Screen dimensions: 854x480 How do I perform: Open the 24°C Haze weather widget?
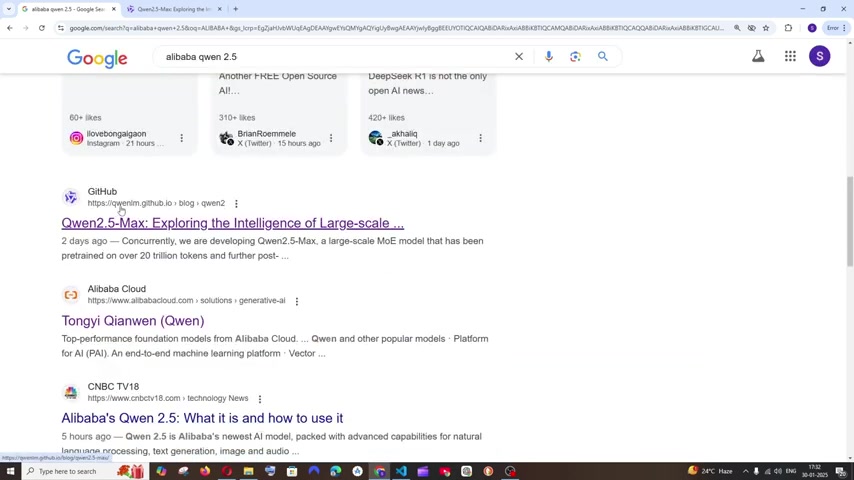710,471
